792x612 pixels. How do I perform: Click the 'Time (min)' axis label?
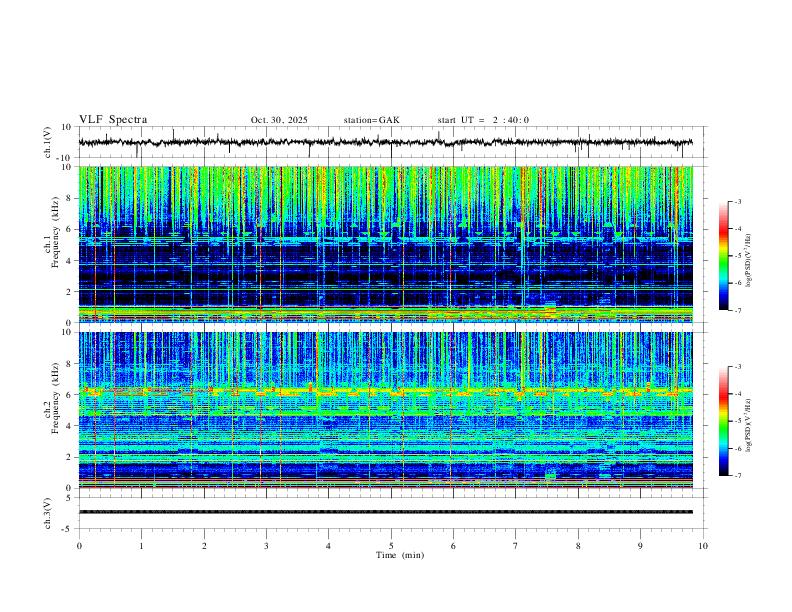400,555
